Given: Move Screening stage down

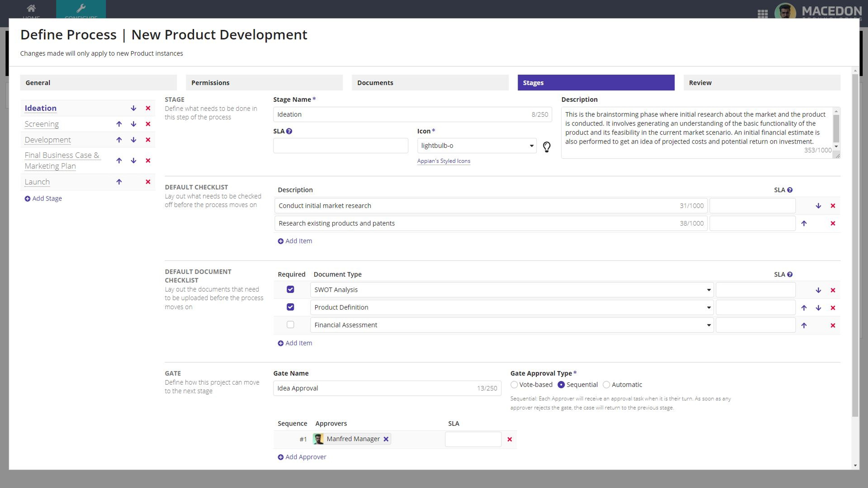Looking at the screenshot, I should (133, 124).
